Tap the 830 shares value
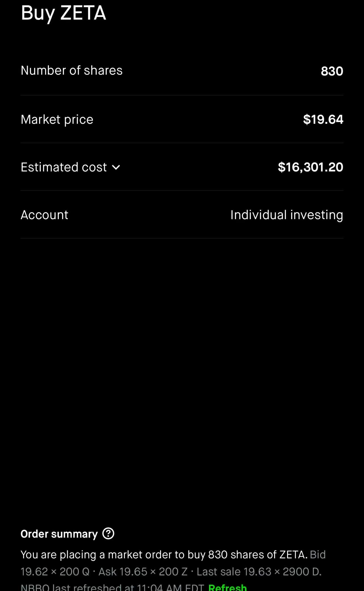 click(x=332, y=71)
